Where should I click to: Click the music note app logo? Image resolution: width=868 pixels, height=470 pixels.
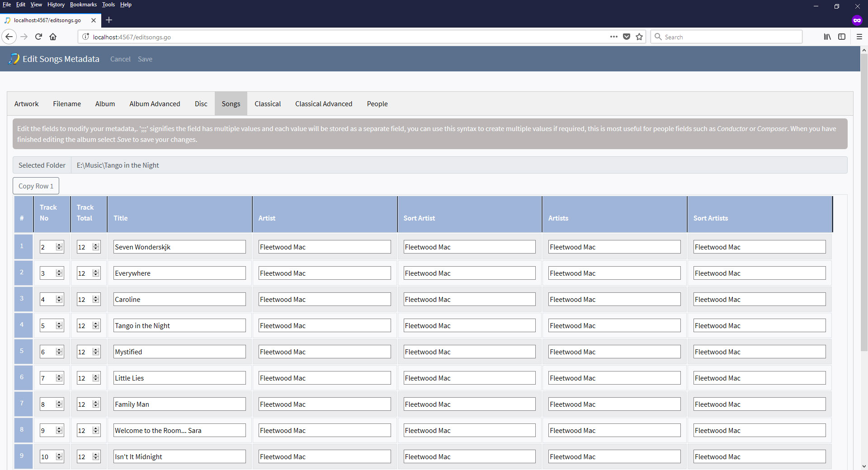pyautogui.click(x=14, y=59)
